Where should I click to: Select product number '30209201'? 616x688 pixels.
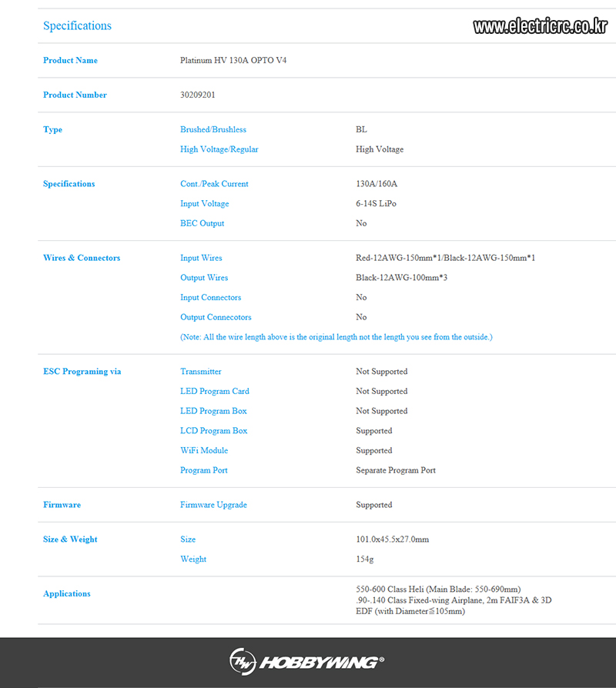198,95
